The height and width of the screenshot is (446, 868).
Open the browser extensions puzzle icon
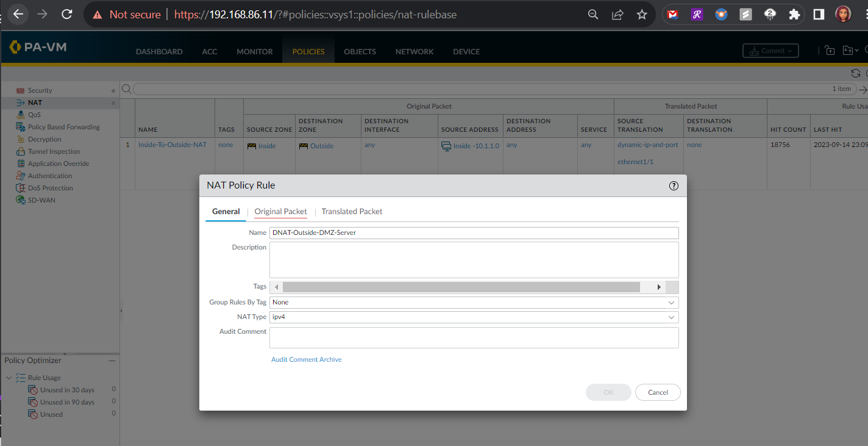(x=794, y=14)
